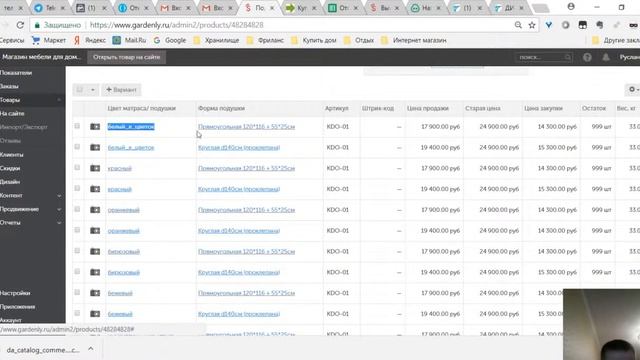Click the Артикул column header
Screen dimensions: 640x360
click(337, 108)
